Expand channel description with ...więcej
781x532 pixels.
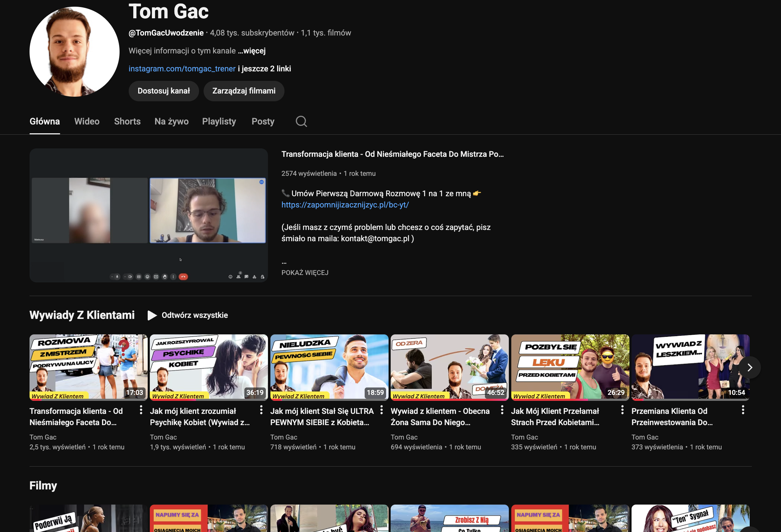pyautogui.click(x=252, y=51)
